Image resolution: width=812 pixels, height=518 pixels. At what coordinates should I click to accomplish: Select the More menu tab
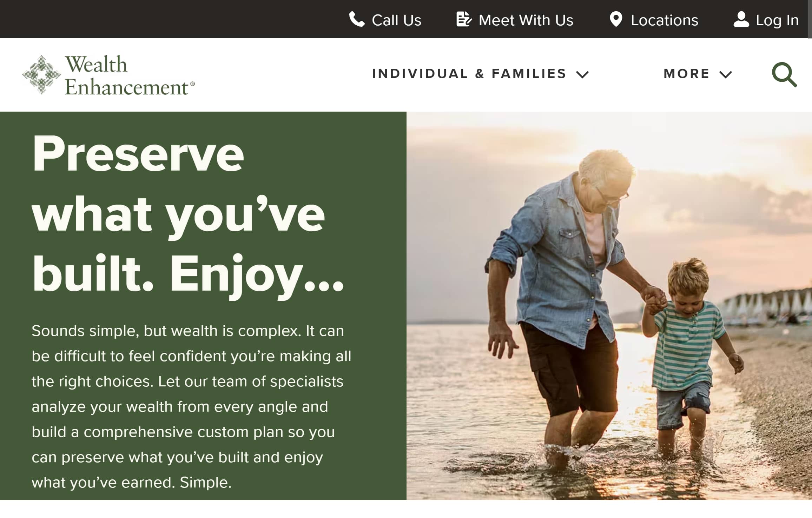click(698, 73)
